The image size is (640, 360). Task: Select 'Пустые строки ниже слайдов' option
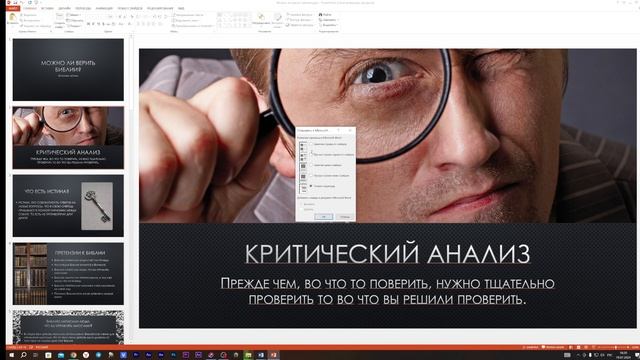[311, 176]
